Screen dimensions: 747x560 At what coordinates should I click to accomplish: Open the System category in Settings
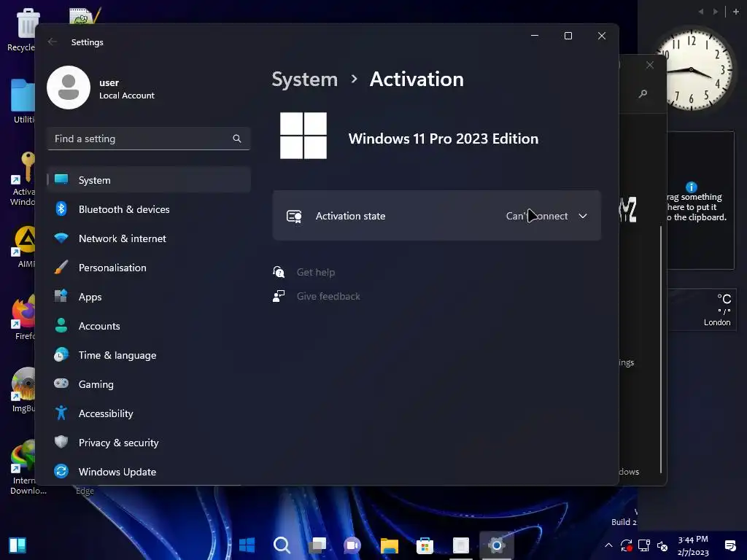click(149, 180)
